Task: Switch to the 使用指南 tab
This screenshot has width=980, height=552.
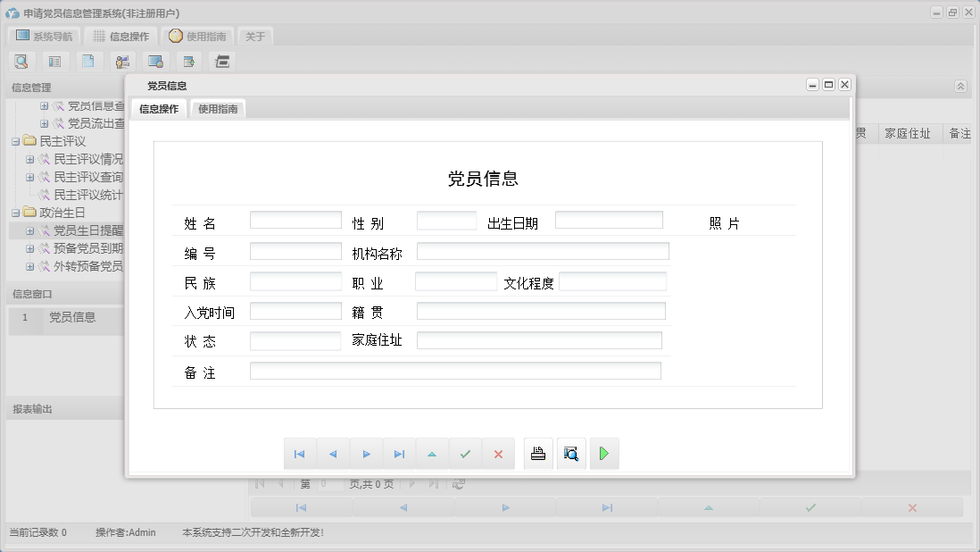Action: pyautogui.click(x=218, y=108)
